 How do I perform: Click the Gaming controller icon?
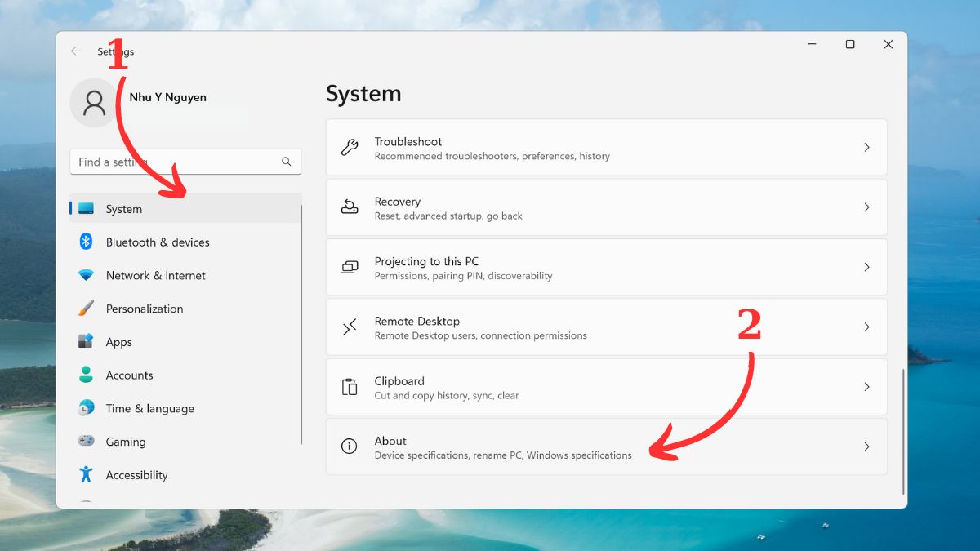(x=86, y=442)
